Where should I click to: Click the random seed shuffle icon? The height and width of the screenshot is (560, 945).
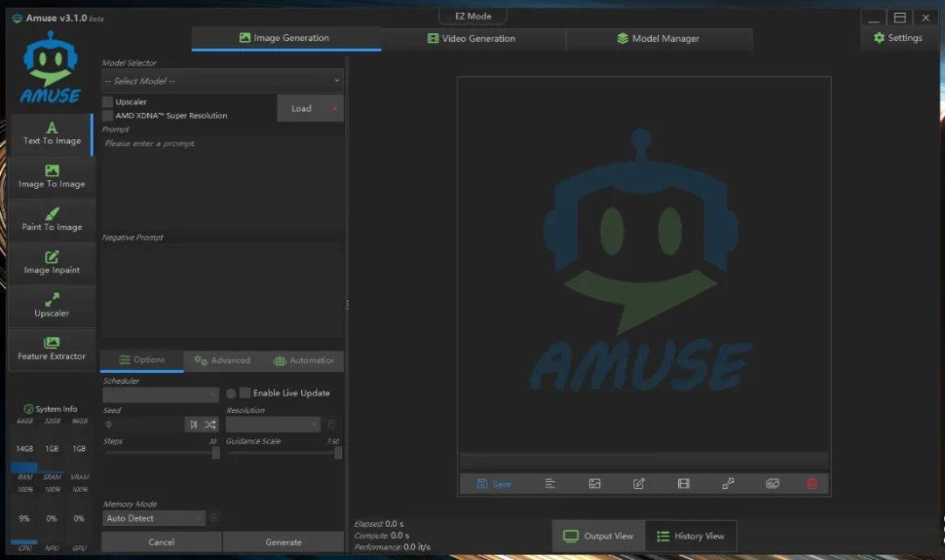(x=210, y=424)
